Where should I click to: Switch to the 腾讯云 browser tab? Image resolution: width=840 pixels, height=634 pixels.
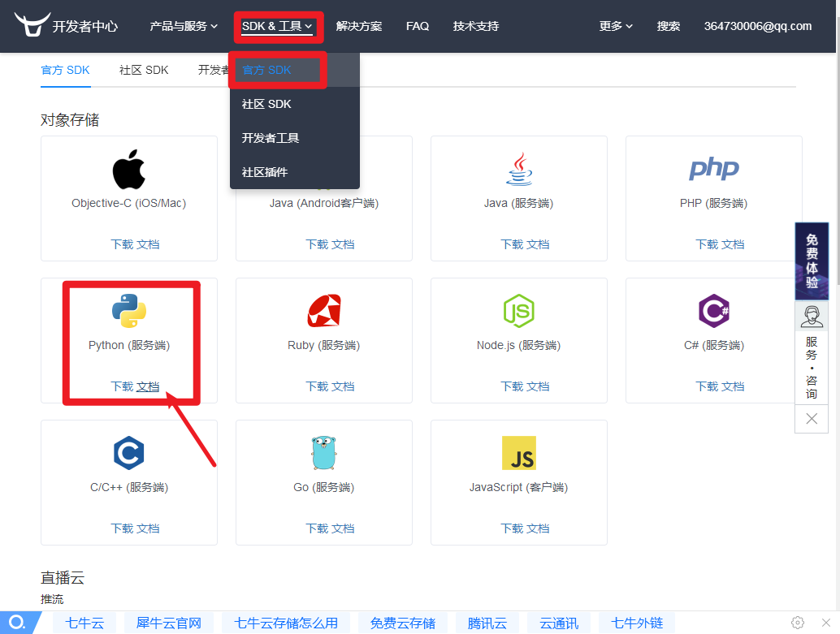(486, 623)
